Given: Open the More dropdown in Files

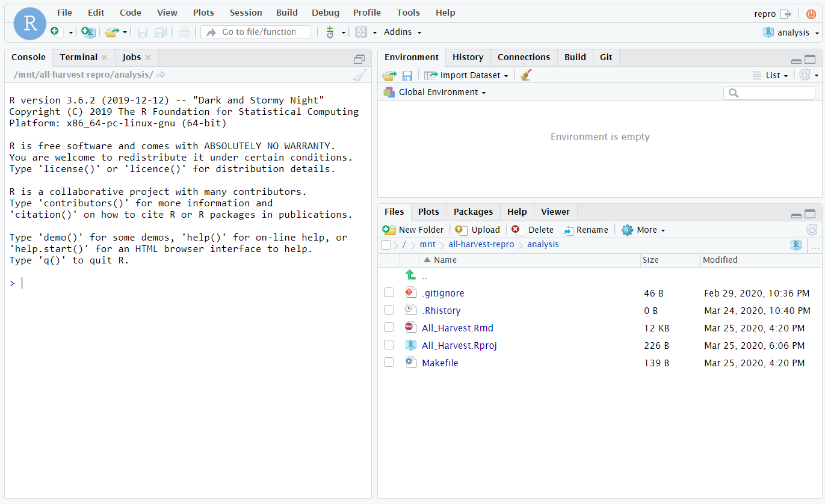Looking at the screenshot, I should click(643, 230).
